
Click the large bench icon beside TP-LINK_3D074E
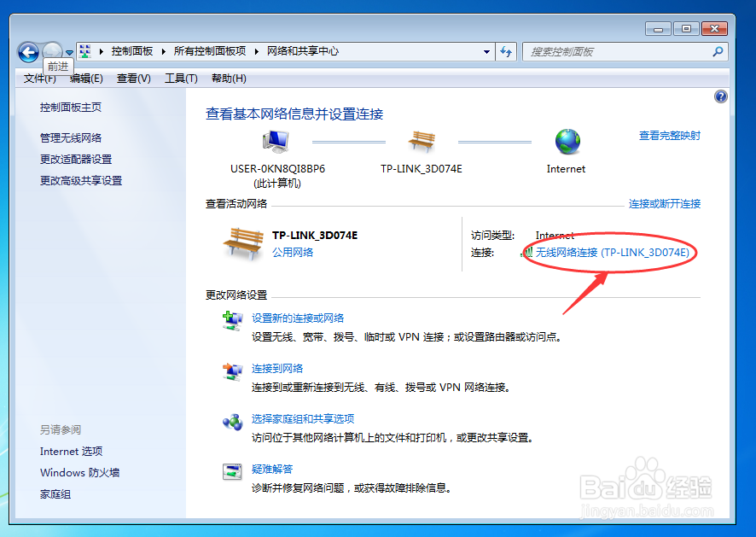tap(243, 243)
